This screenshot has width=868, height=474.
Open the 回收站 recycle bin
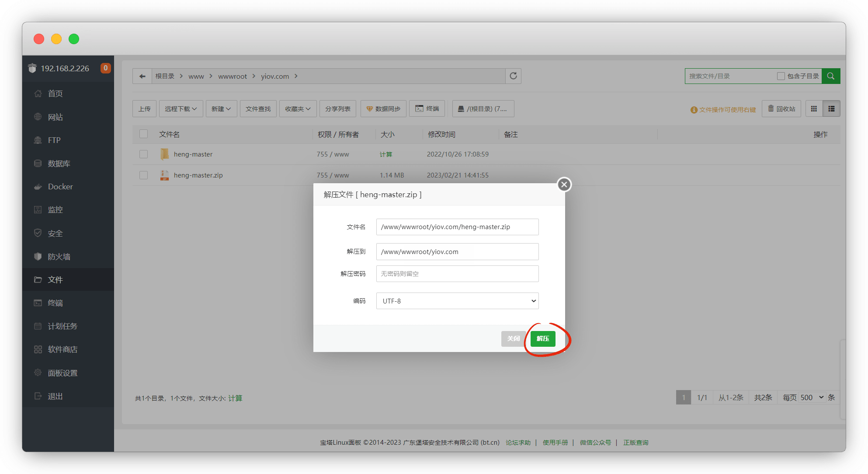pos(781,109)
